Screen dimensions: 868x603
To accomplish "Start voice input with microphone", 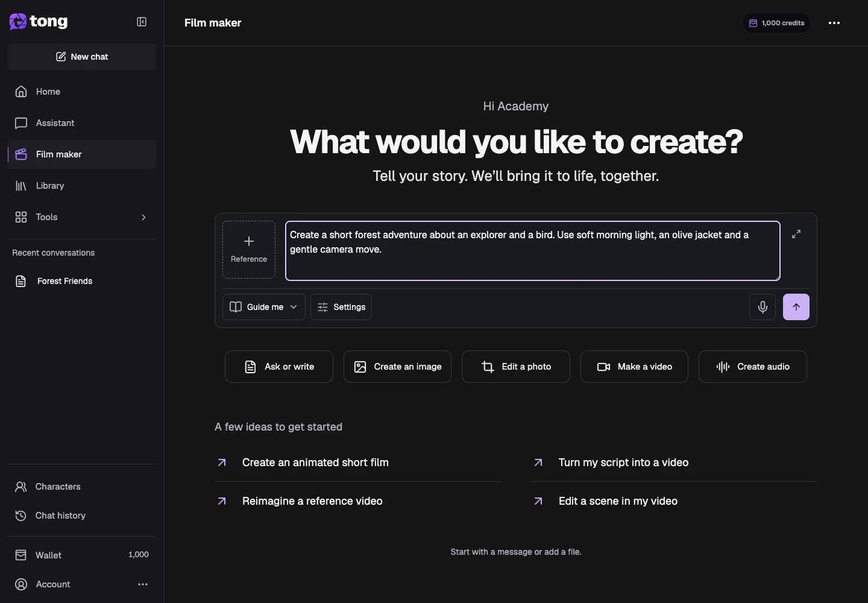I will (x=763, y=307).
